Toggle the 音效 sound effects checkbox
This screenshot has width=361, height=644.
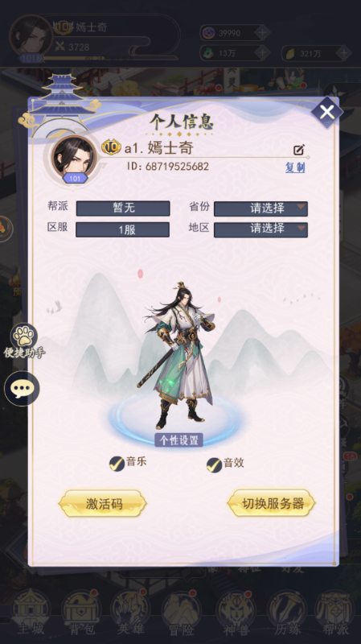click(214, 465)
